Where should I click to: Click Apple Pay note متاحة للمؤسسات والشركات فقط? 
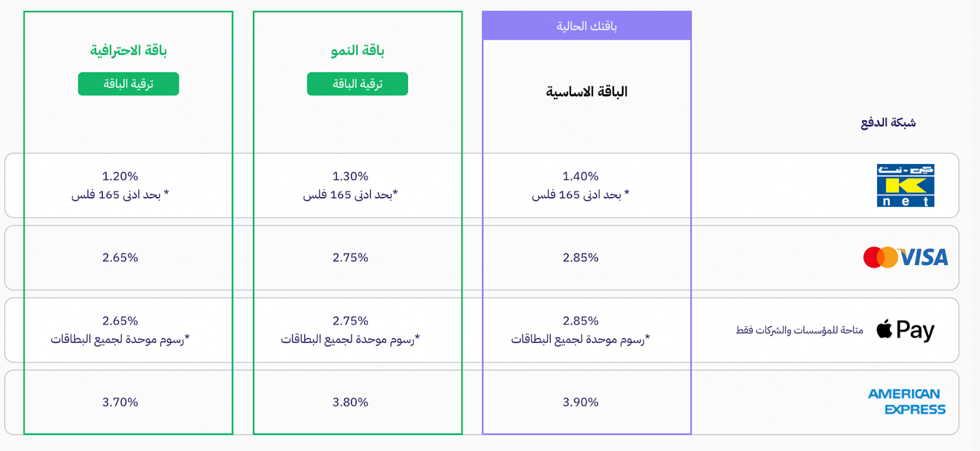[800, 330]
